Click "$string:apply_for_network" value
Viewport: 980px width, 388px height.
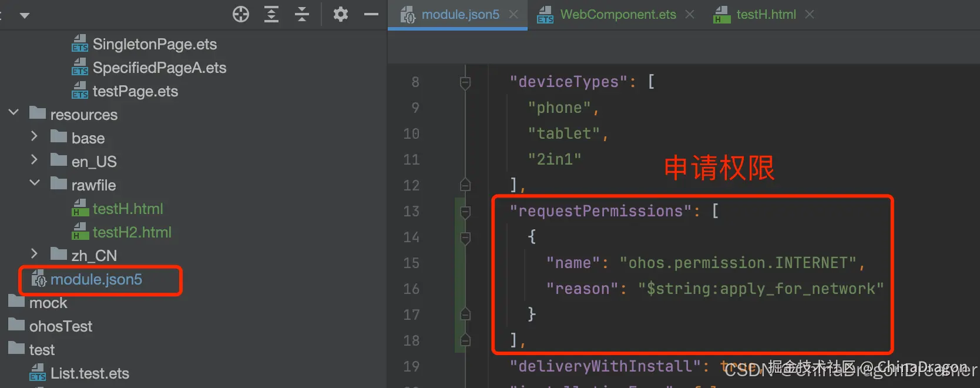pos(761,289)
